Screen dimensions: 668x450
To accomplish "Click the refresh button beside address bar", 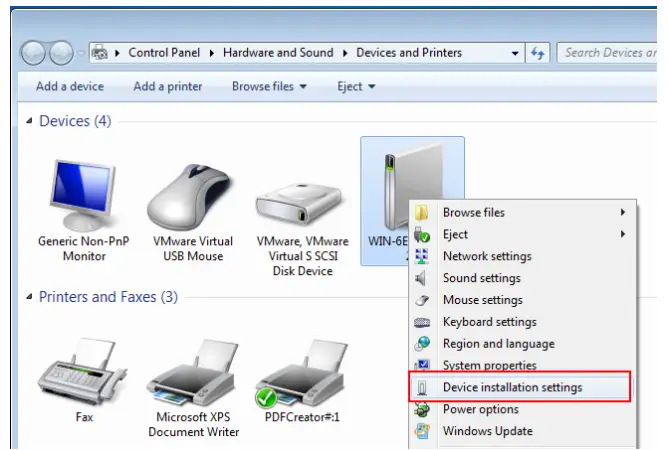I will point(537,53).
